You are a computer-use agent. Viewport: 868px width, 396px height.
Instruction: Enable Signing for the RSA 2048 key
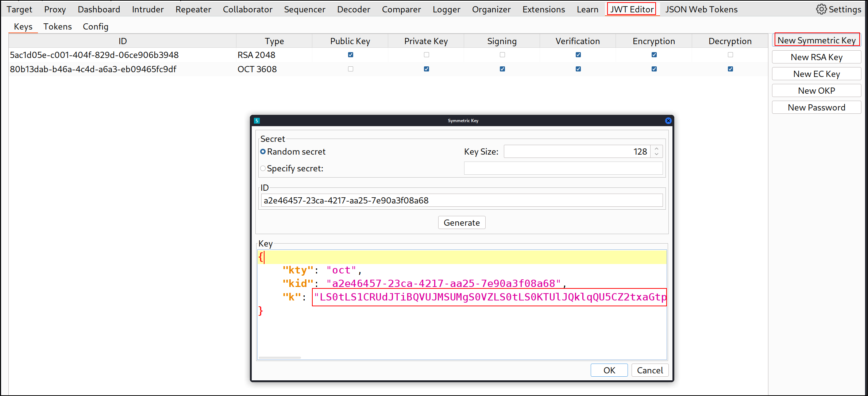click(x=502, y=55)
